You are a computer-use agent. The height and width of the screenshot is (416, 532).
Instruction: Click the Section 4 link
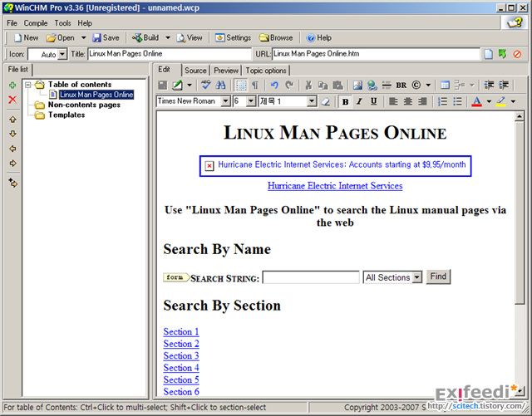(181, 368)
